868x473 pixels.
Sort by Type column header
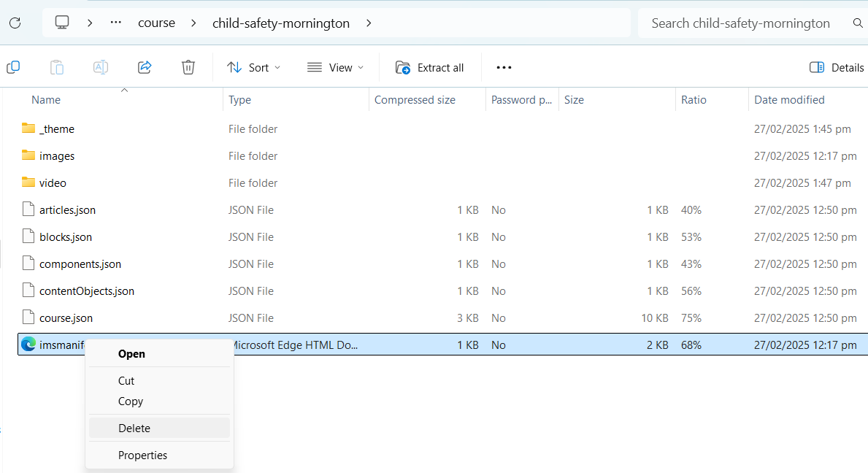coord(239,100)
